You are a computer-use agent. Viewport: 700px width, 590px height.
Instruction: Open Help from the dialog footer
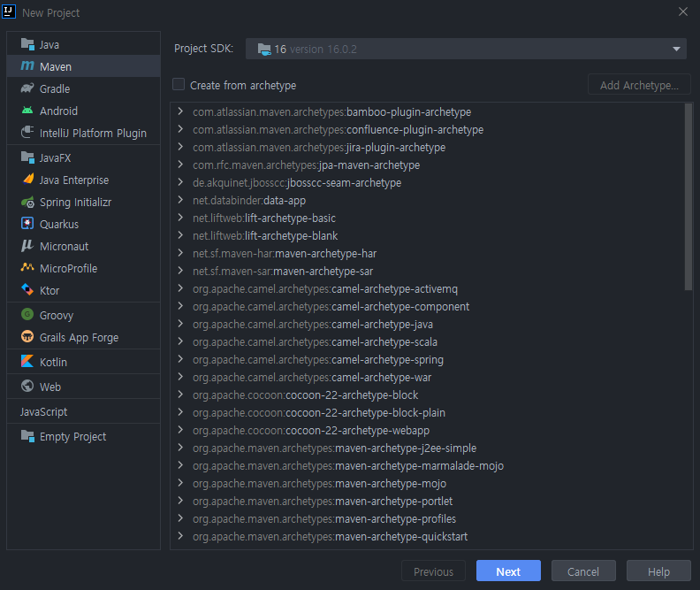click(658, 571)
